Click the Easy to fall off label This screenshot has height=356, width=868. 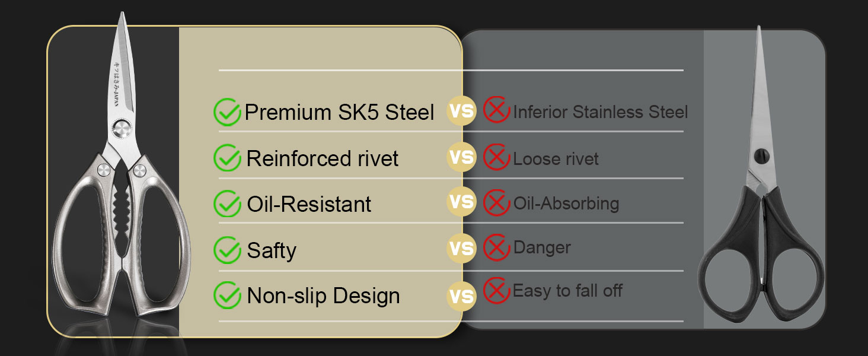pyautogui.click(x=567, y=291)
